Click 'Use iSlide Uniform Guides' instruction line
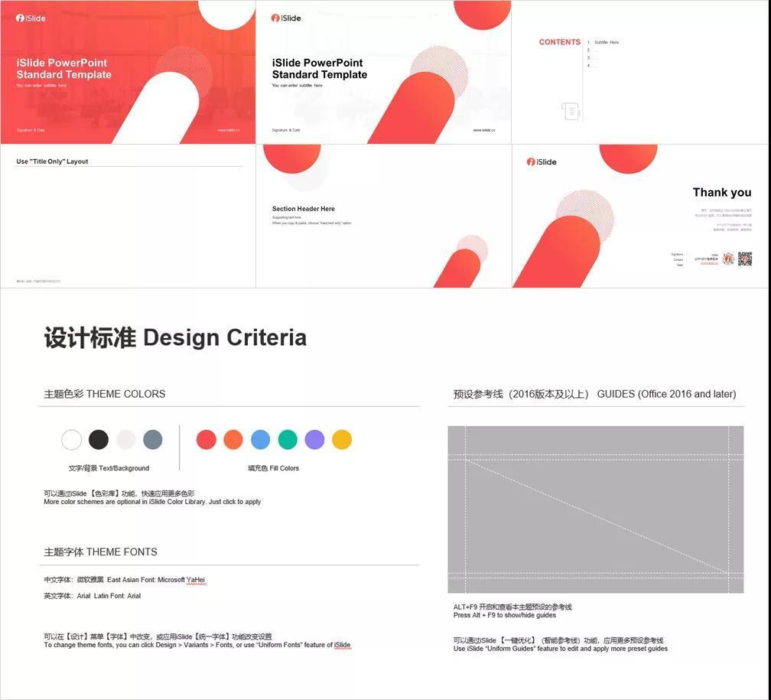This screenshot has width=771, height=700. point(561,649)
